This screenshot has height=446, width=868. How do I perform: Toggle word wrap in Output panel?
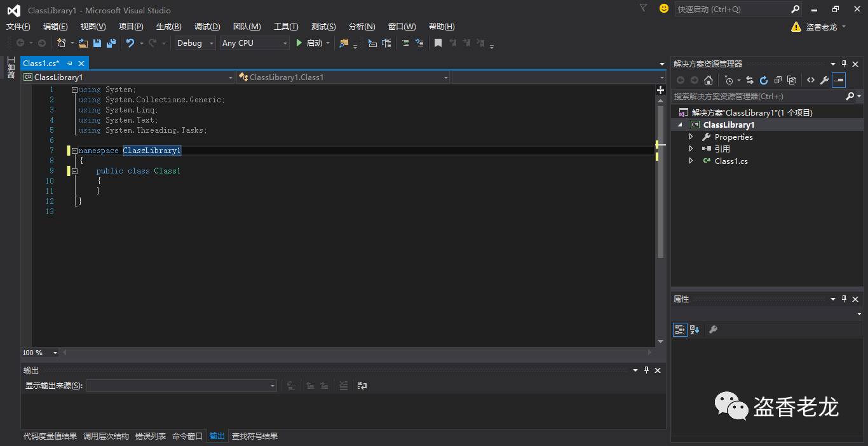pyautogui.click(x=362, y=386)
